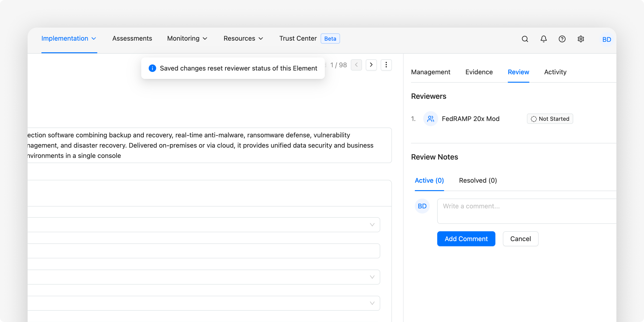Screen dimensions: 644x322
Task: Expand the Monitoring menu
Action: tap(187, 39)
